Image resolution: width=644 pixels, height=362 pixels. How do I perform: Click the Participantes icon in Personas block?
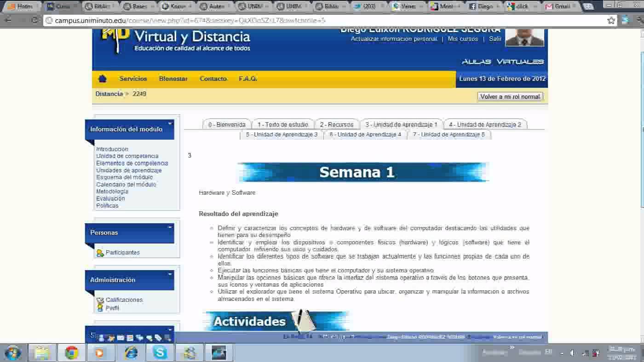[x=100, y=253]
